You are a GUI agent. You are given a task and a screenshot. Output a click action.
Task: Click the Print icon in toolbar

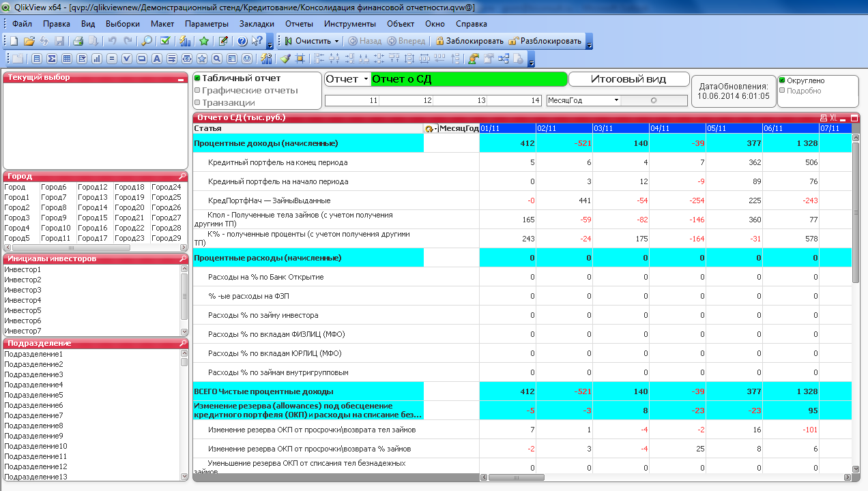click(78, 41)
